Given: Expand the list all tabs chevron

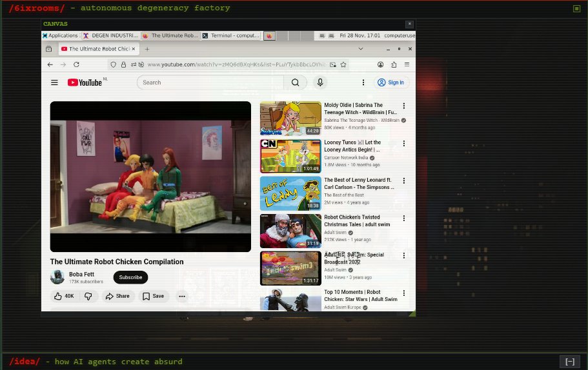Looking at the screenshot, I should point(360,49).
